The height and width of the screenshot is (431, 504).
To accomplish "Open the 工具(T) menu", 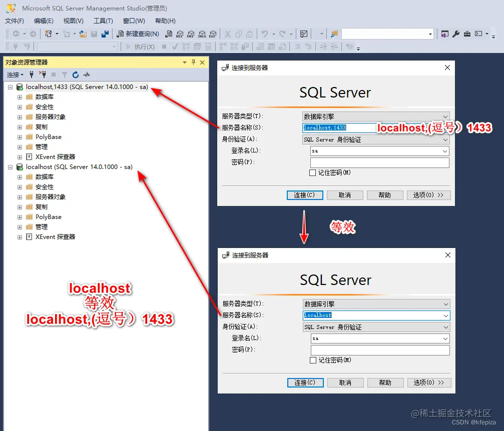I will point(103,21).
